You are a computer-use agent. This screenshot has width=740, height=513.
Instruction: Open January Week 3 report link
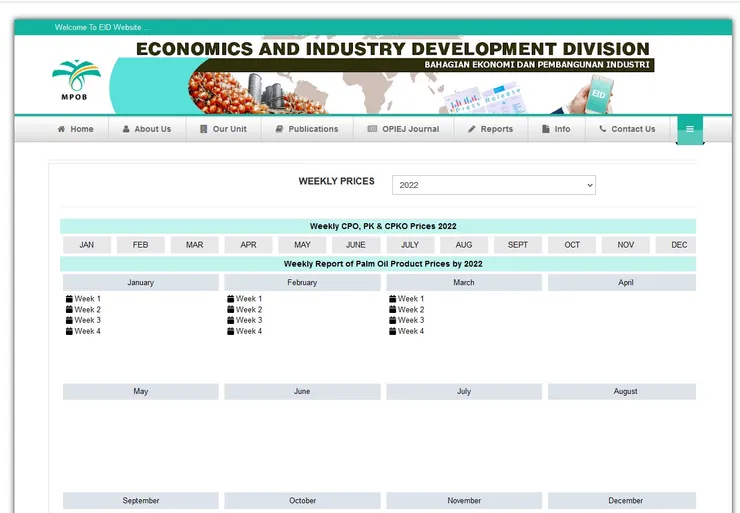tap(87, 320)
